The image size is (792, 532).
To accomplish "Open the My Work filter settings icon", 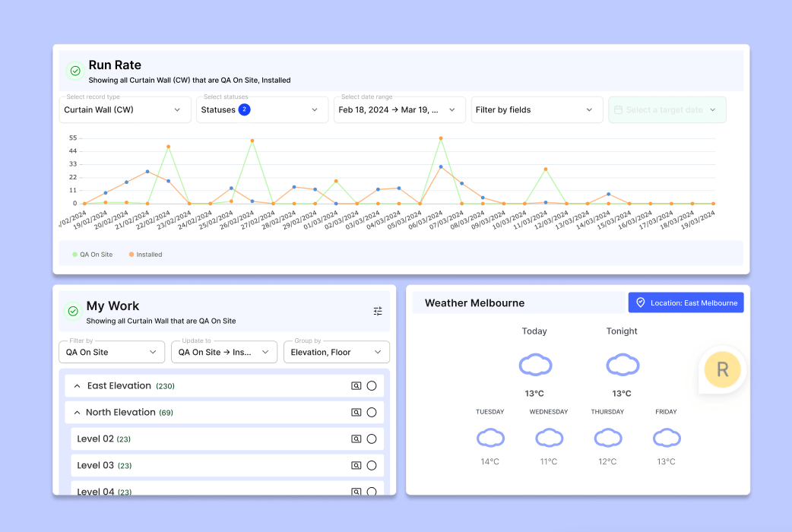I will 377,311.
